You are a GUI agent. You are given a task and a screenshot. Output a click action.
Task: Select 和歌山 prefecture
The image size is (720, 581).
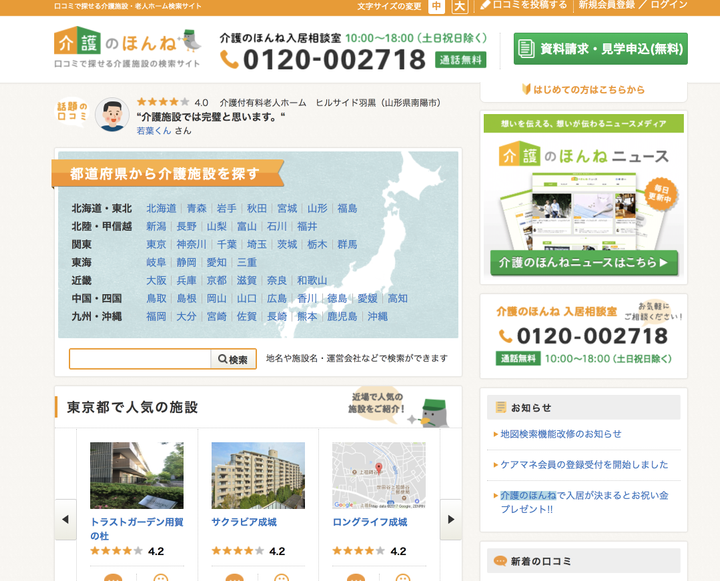pos(312,280)
